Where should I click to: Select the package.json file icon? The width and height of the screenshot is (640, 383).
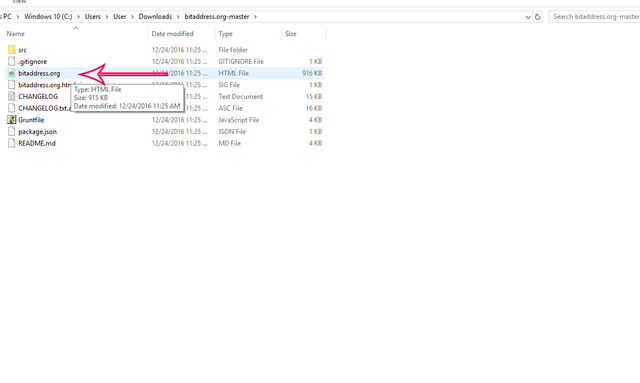coord(11,131)
